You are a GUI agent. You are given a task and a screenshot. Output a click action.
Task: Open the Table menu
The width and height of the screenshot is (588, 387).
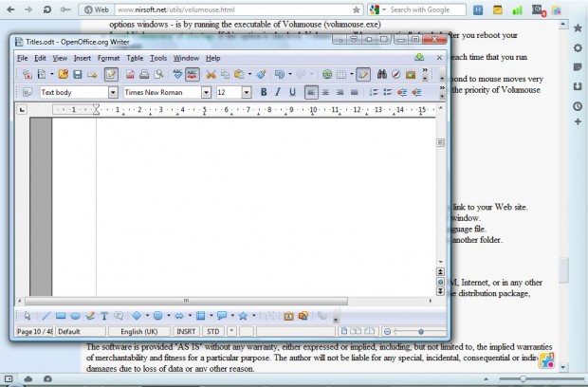click(x=135, y=58)
